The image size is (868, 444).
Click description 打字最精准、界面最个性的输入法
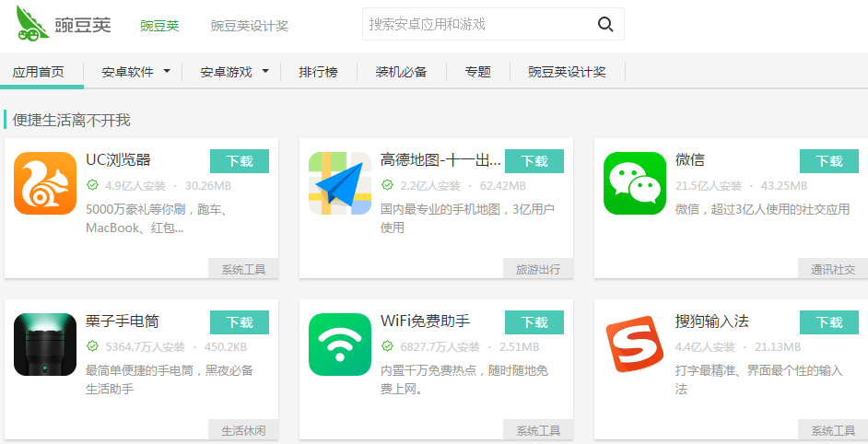point(759,380)
